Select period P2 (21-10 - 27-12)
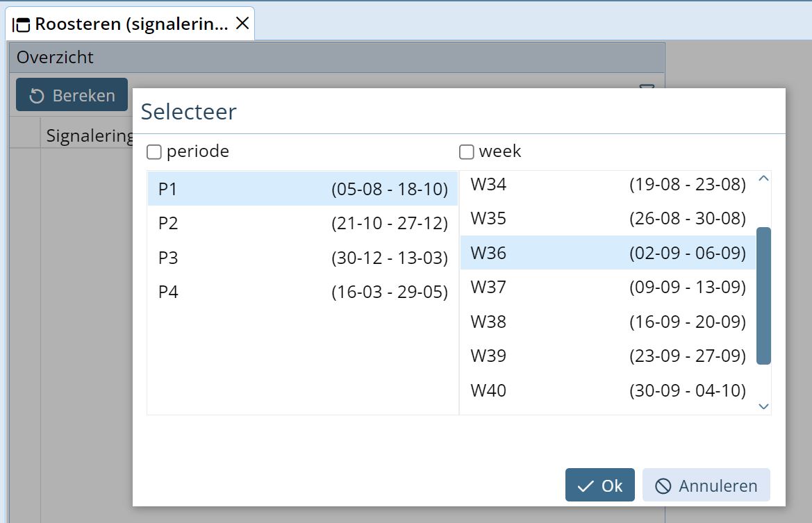The image size is (812, 523). 303,223
